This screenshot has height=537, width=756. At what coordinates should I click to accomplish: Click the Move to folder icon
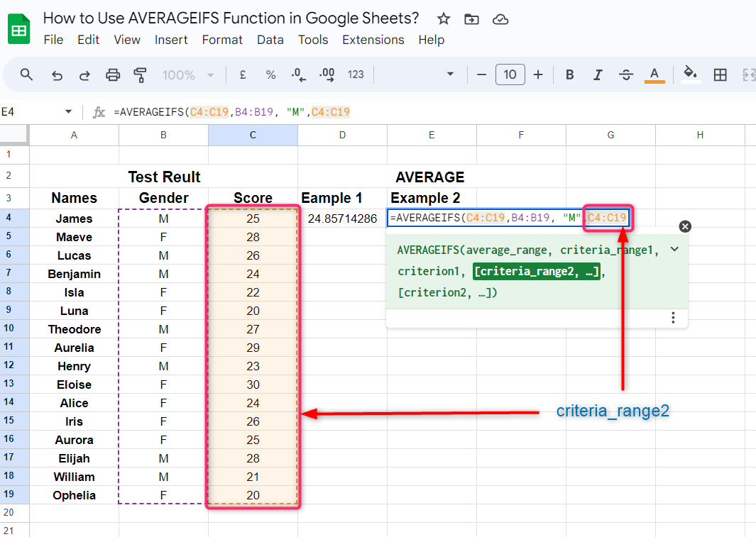click(x=471, y=19)
